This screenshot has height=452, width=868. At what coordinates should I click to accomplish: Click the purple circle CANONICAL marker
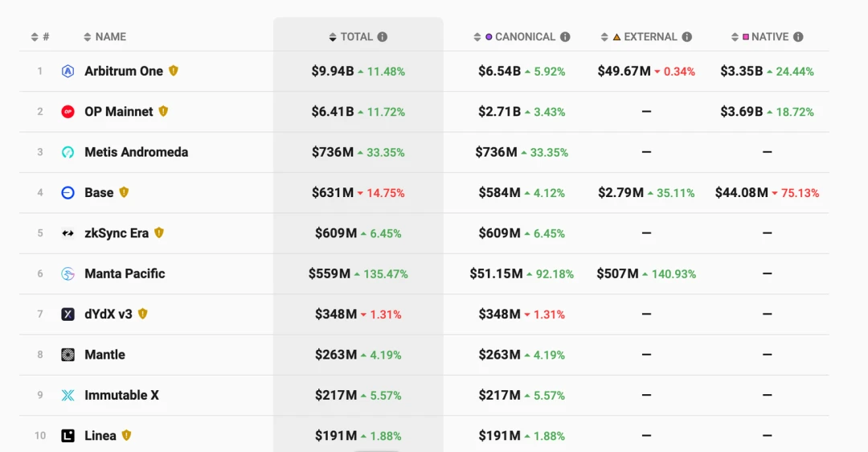pos(489,37)
